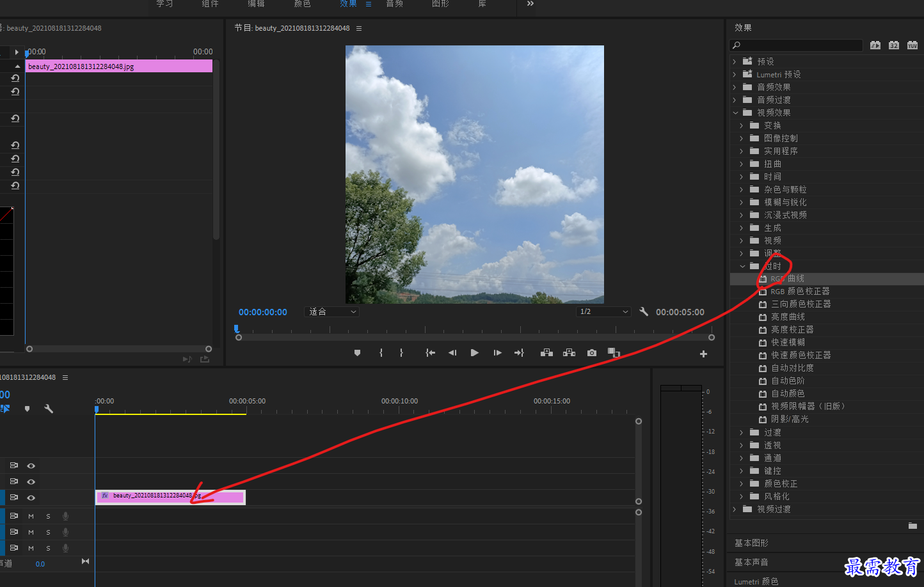The image size is (924, 587).
Task: Open menu next to 效果 workspace tab
Action: pos(369,4)
